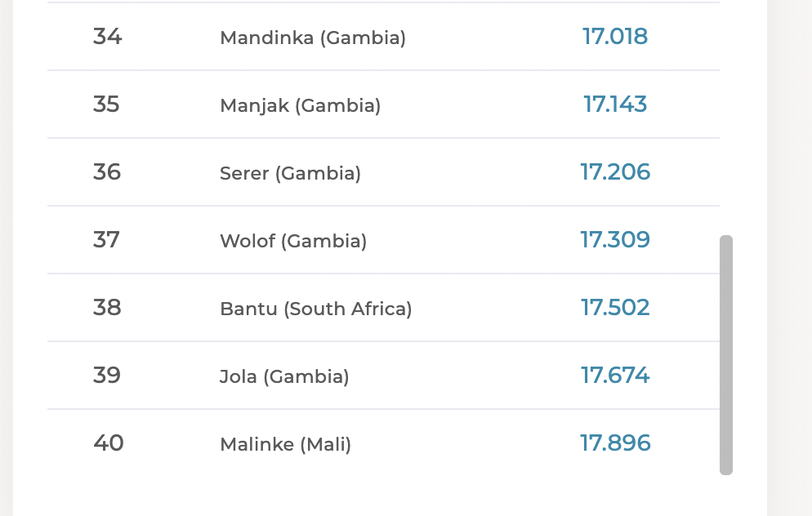Click the vertical scrollbar thumb
Viewport: 812px width, 516px height.
pos(726,355)
